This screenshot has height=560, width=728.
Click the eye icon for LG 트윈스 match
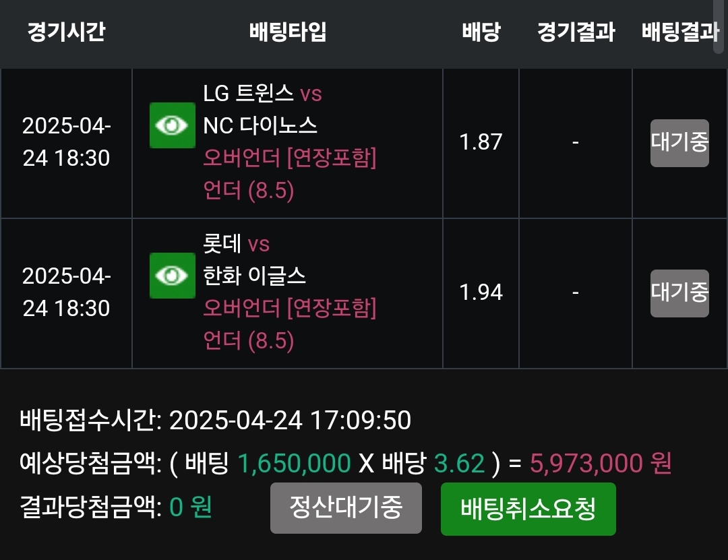(173, 125)
